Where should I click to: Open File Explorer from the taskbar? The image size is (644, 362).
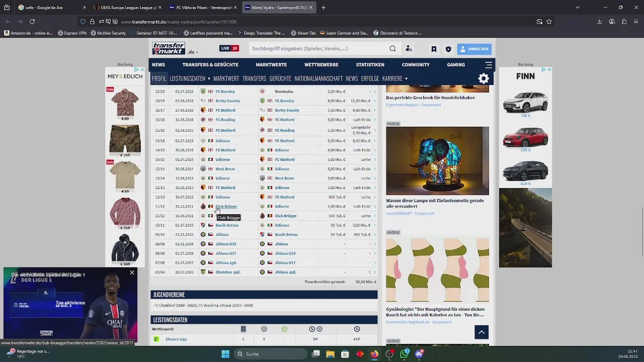point(330,354)
